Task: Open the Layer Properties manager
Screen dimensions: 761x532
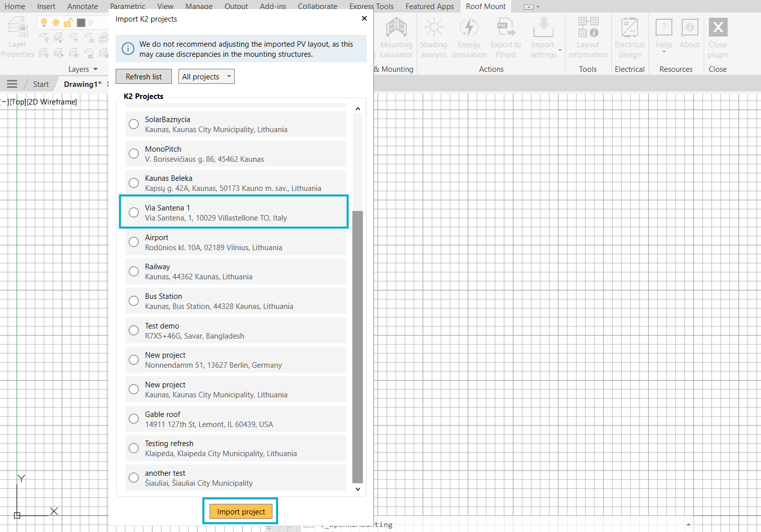Action: 17,35
